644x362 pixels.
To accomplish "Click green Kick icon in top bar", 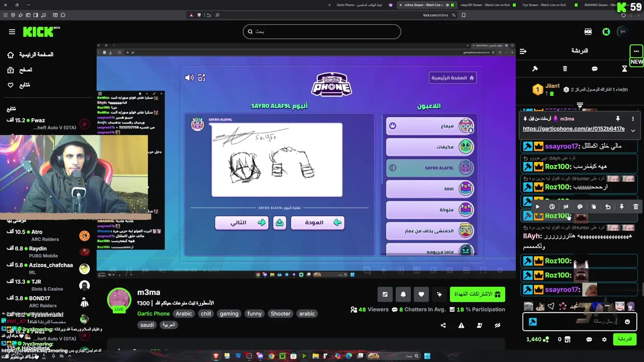I will 606,32.
